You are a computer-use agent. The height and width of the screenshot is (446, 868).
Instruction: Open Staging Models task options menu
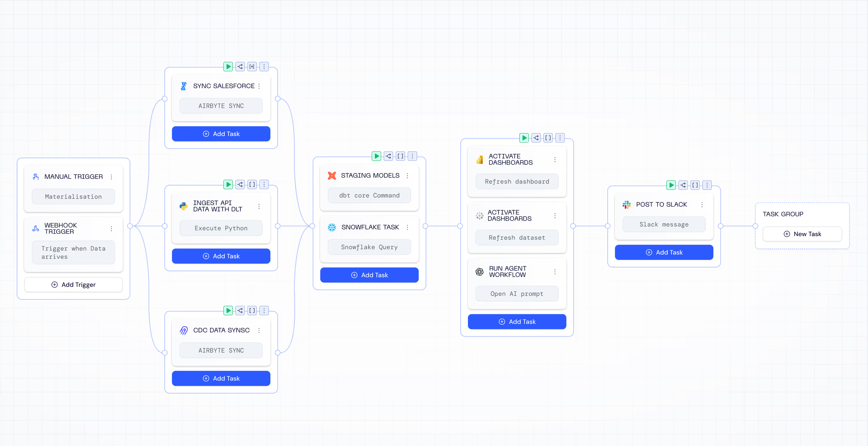(x=407, y=175)
